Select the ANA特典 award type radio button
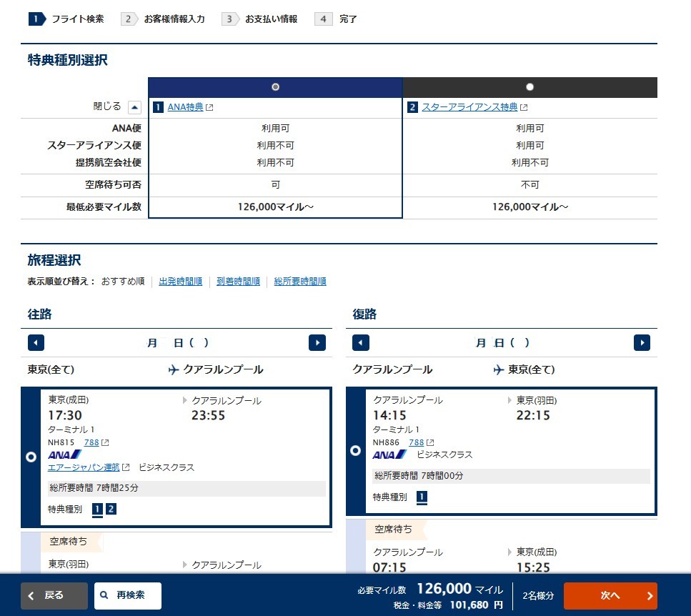The height and width of the screenshot is (616, 691). 275,86
